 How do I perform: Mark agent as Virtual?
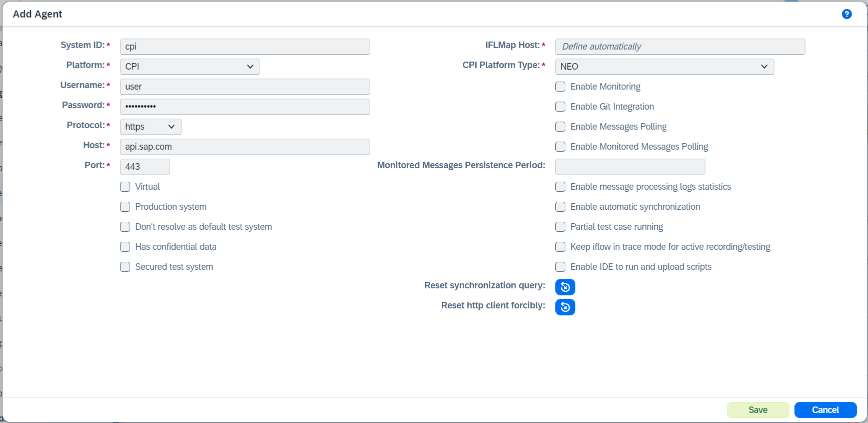tap(125, 187)
